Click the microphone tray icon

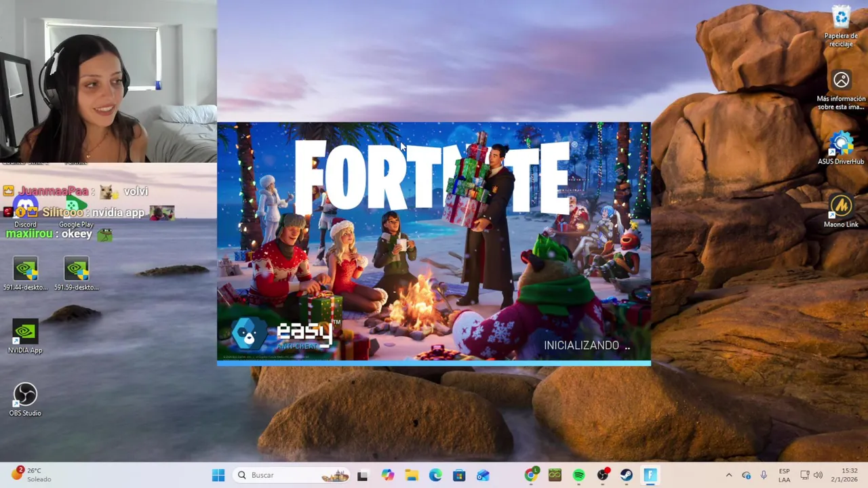tap(764, 475)
